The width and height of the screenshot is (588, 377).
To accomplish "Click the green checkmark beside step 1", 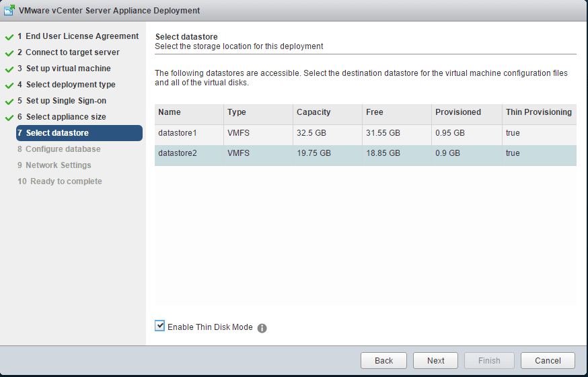I will pyautogui.click(x=9, y=37).
